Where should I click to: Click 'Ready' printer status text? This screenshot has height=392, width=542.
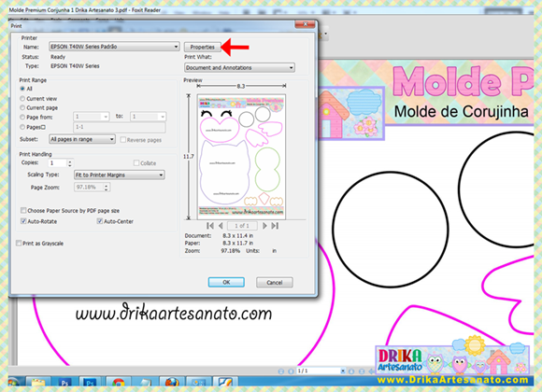coord(58,57)
